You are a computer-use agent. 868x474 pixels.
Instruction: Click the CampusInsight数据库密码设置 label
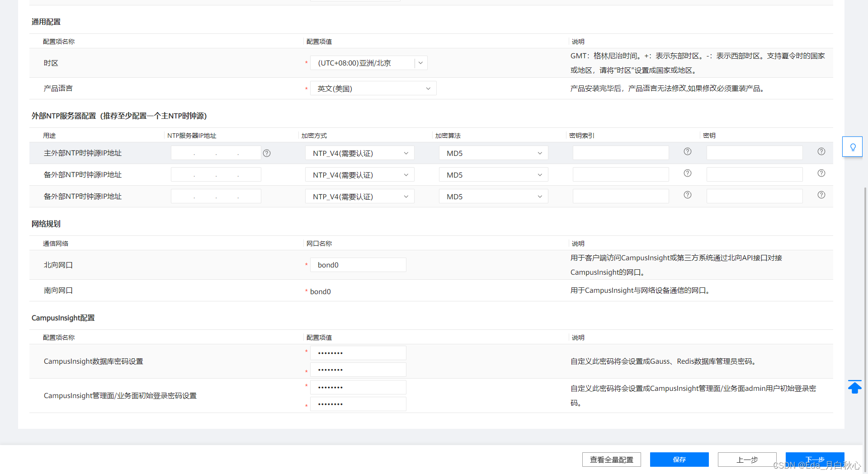pyautogui.click(x=94, y=361)
